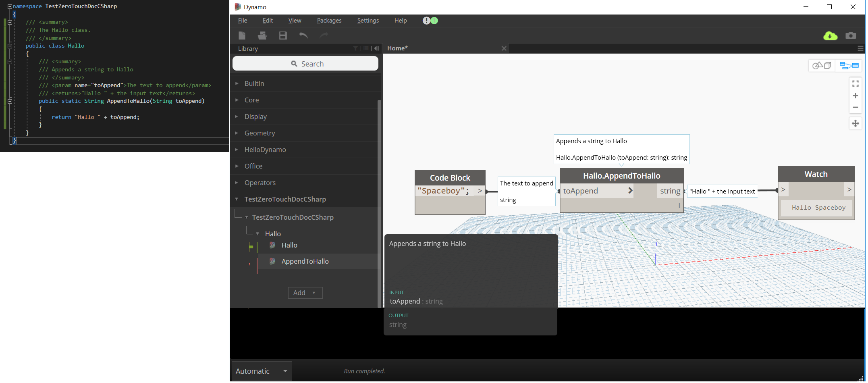868x383 pixels.
Task: Open the Help menu
Action: pos(401,21)
